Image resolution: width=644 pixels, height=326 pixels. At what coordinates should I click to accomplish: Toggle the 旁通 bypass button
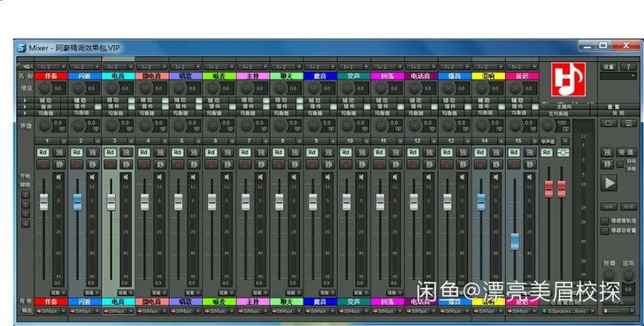point(626,153)
